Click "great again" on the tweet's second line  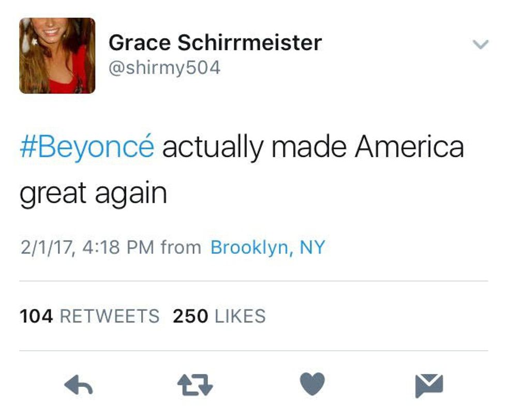tap(93, 193)
